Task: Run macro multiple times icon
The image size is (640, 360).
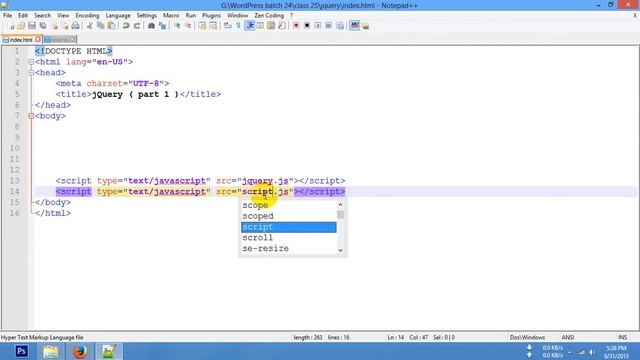Action: [329, 26]
